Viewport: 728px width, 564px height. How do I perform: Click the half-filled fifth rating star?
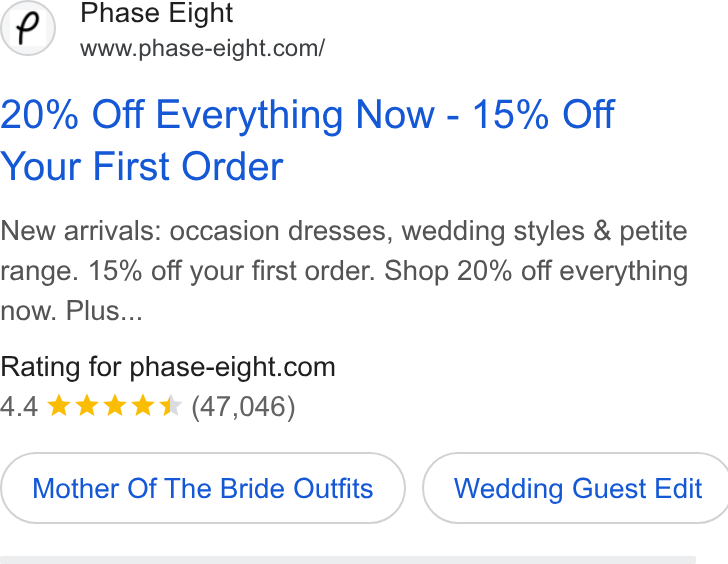[x=170, y=405]
